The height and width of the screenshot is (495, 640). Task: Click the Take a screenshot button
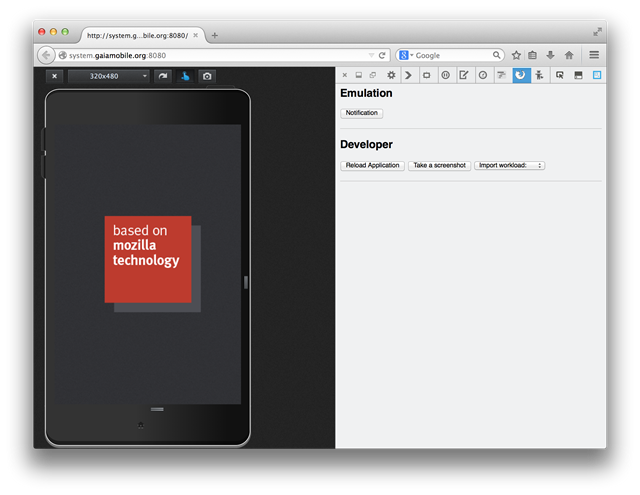[x=439, y=165]
